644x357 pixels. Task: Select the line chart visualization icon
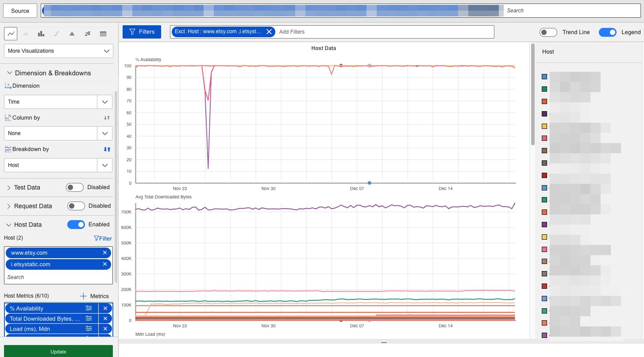point(11,34)
